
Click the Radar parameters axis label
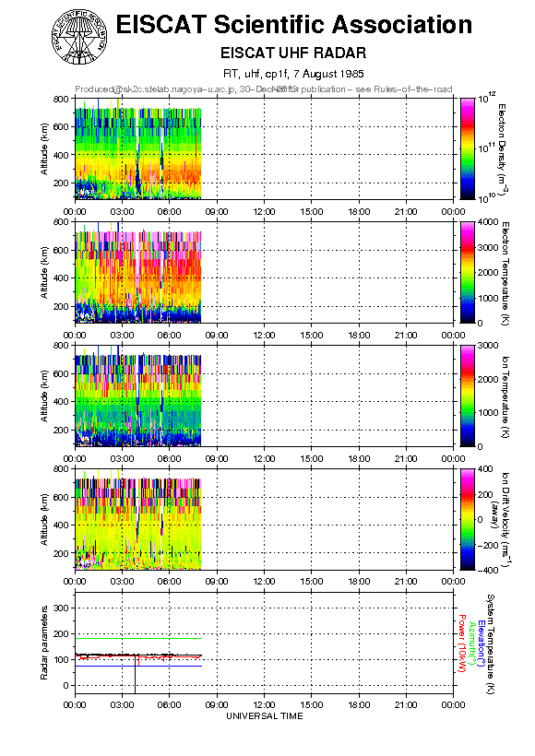click(x=44, y=643)
